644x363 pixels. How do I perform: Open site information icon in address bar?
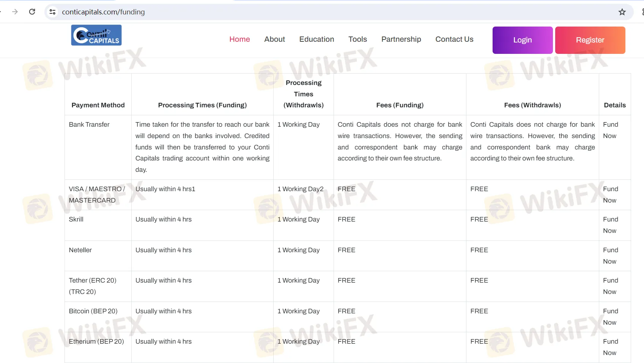coord(53,12)
